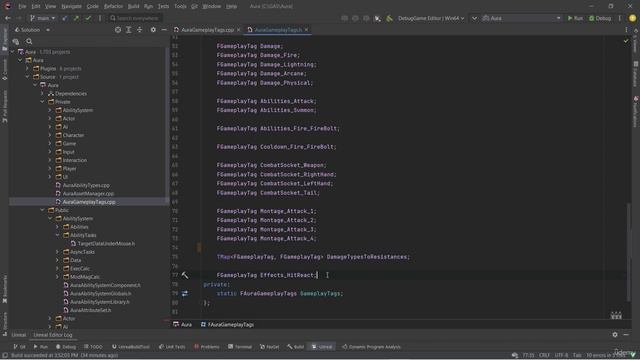Open the Unit Tests tool window
640x360 pixels.
click(x=172, y=347)
